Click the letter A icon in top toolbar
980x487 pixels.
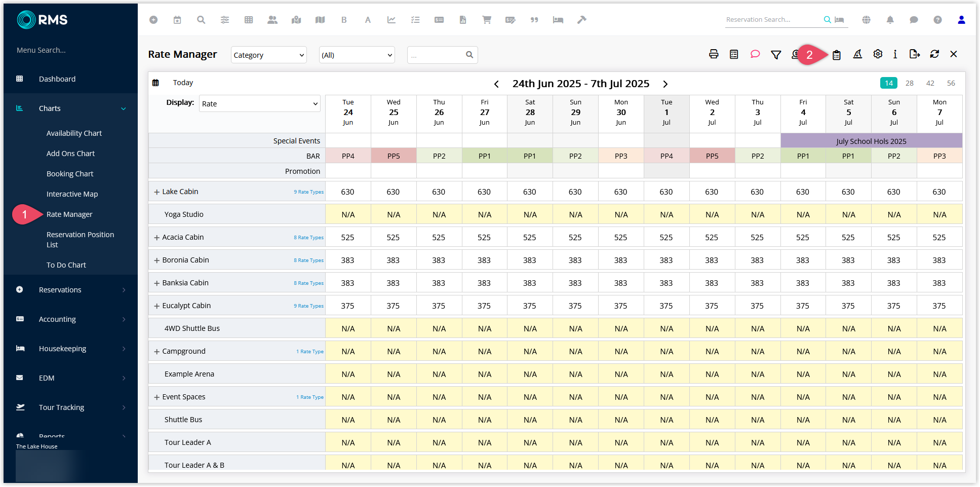(x=368, y=20)
